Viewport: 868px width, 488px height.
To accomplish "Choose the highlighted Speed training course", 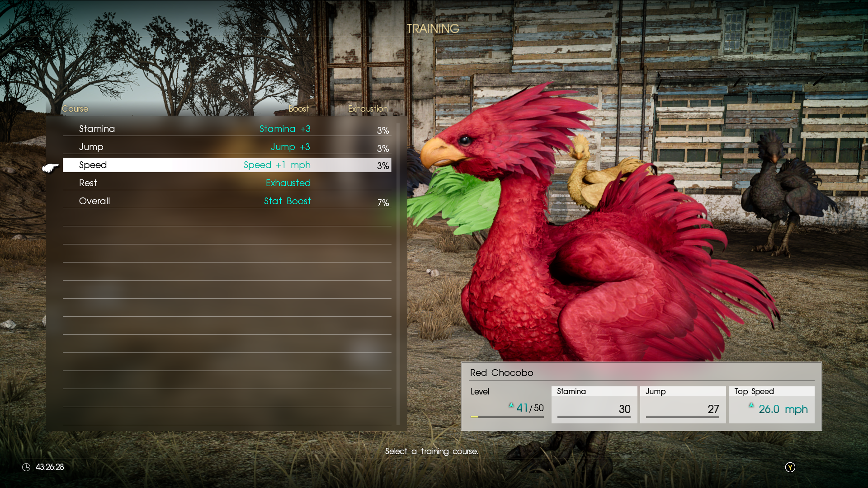I will tap(227, 165).
